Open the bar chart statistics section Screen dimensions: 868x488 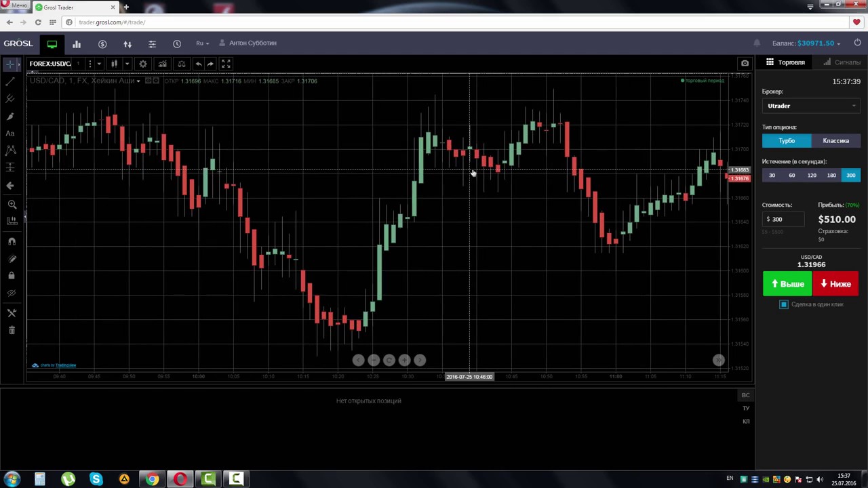(x=77, y=43)
